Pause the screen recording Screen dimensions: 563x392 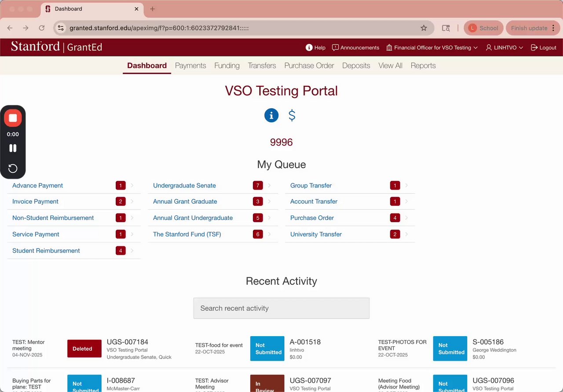13,148
